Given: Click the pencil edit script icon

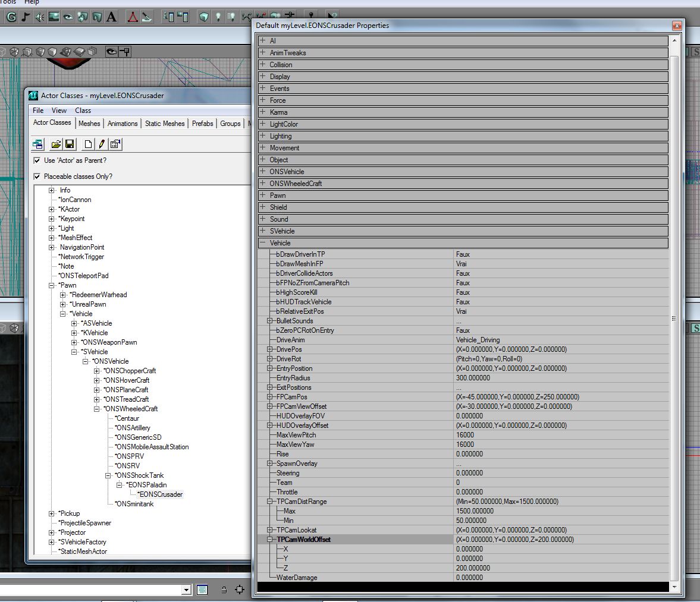Looking at the screenshot, I should pyautogui.click(x=102, y=144).
